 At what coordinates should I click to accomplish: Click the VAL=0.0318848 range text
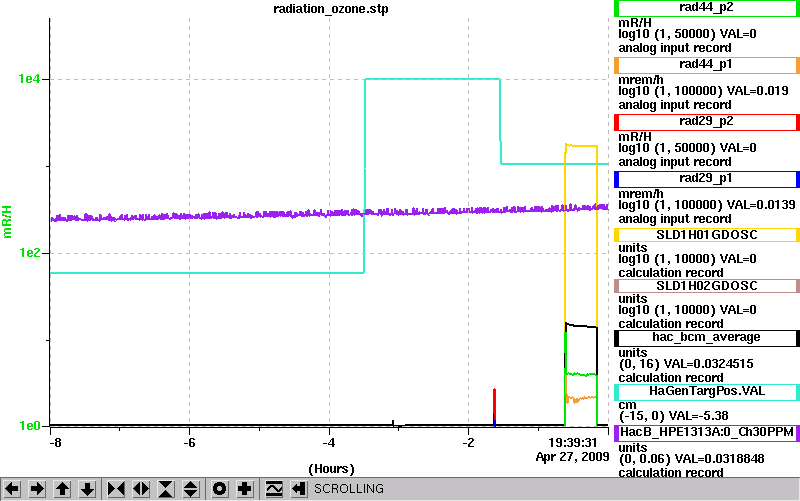pyautogui.click(x=719, y=459)
